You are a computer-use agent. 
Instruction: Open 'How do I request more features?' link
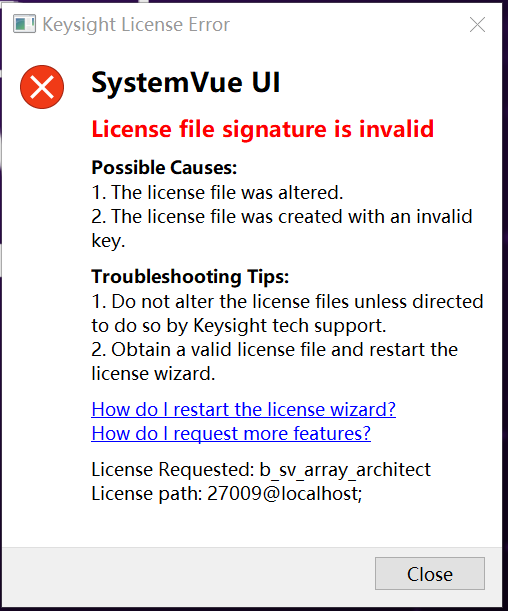point(231,433)
